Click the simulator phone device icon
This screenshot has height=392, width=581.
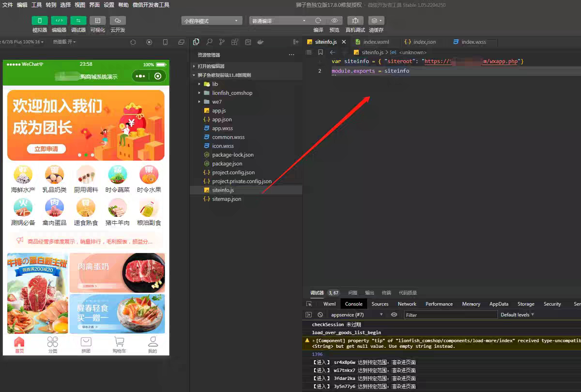(165, 42)
